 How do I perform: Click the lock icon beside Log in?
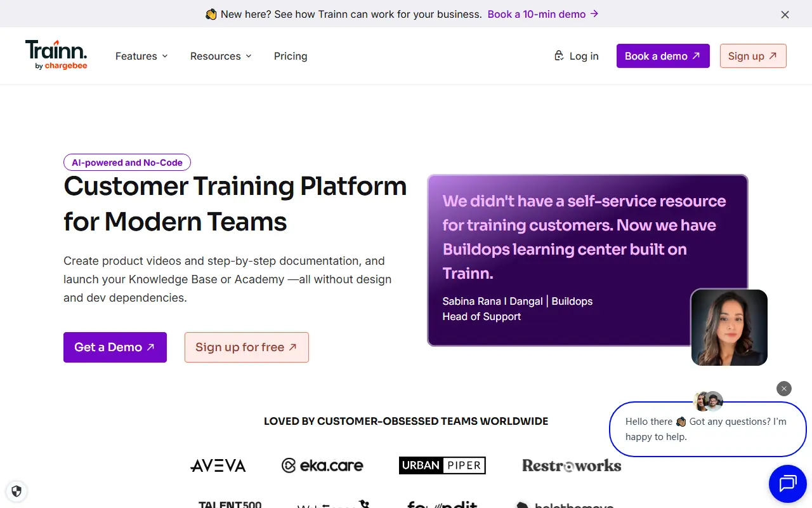click(559, 56)
